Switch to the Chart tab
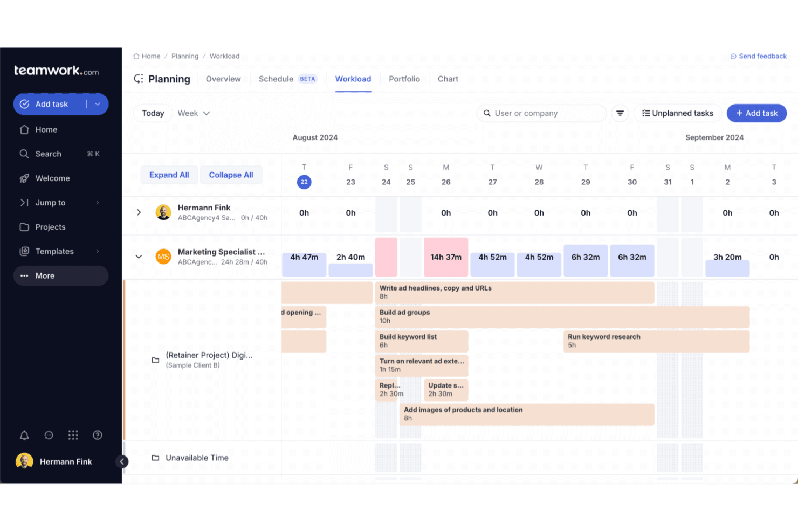Viewport: 798px width, 532px height. [x=448, y=79]
